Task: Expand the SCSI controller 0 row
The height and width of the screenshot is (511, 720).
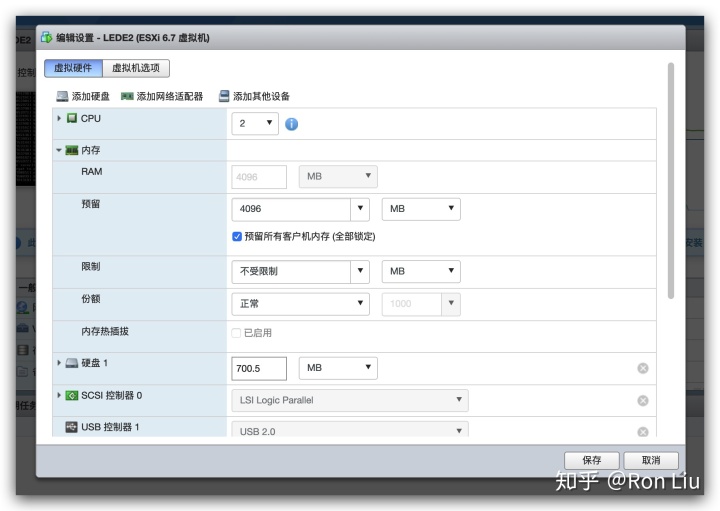Action: [x=59, y=395]
